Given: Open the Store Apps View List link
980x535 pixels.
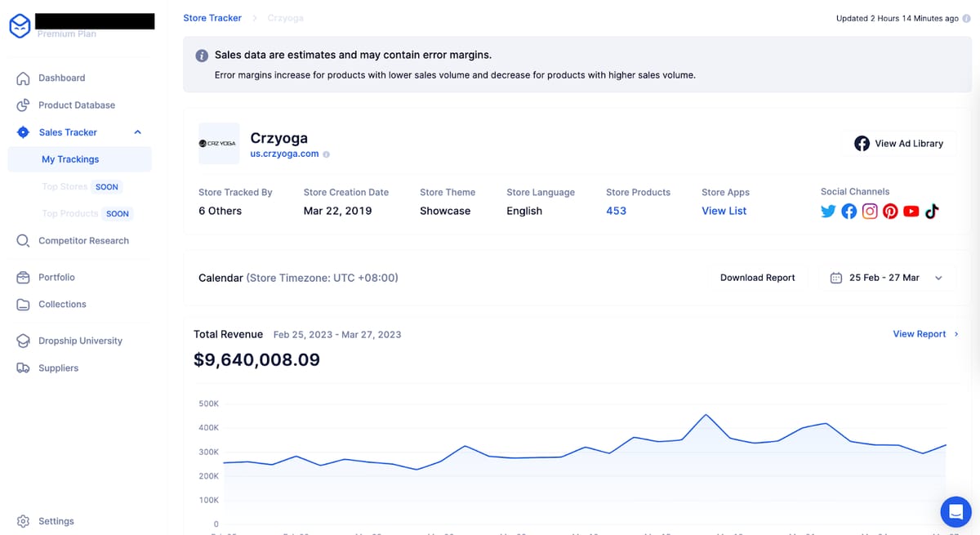Looking at the screenshot, I should pyautogui.click(x=724, y=211).
